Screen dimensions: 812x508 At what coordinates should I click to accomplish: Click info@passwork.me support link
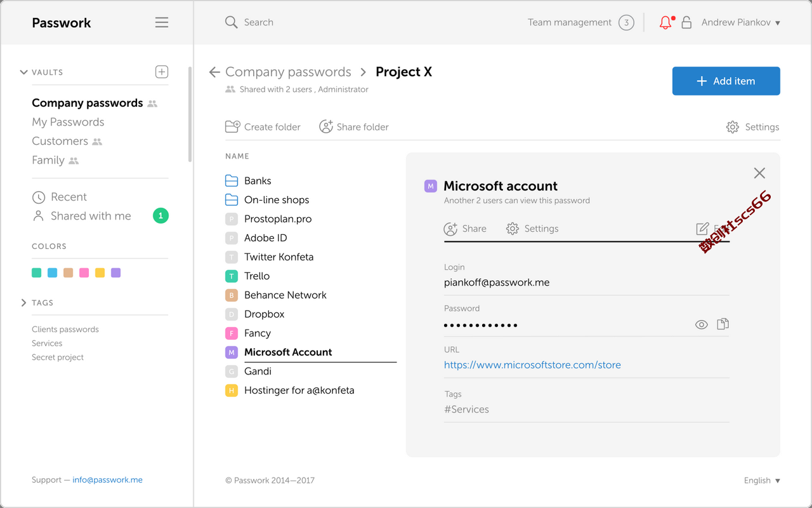(107, 480)
